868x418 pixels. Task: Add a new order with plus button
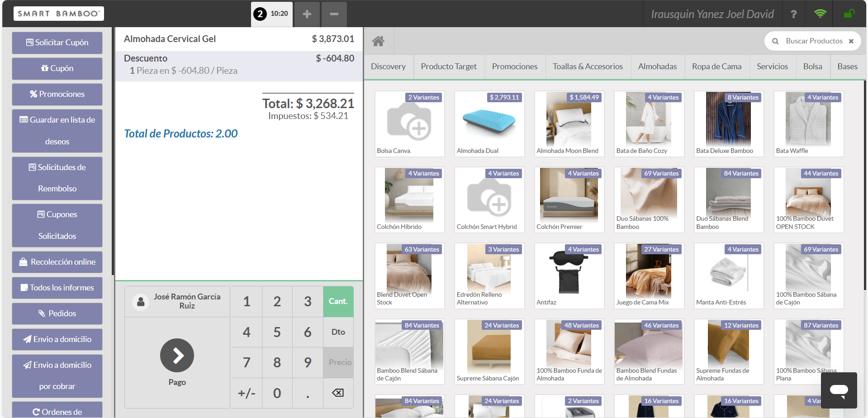[x=307, y=14]
